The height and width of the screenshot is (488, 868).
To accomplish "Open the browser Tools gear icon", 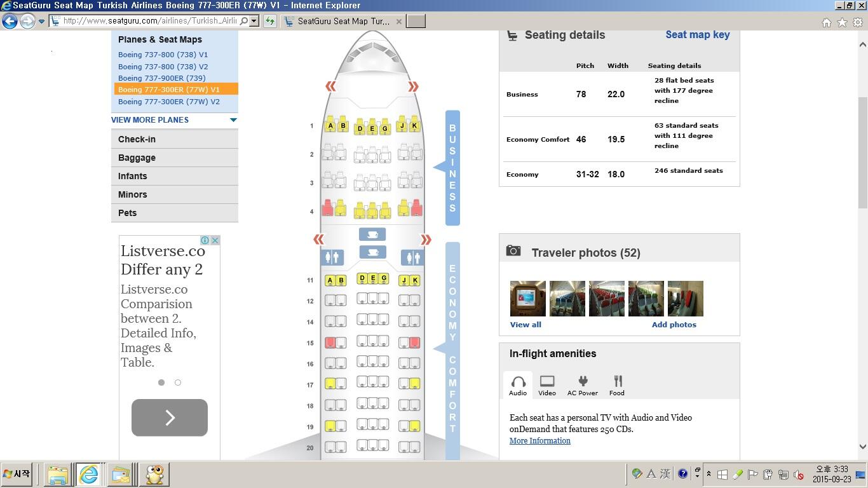I will pyautogui.click(x=858, y=22).
